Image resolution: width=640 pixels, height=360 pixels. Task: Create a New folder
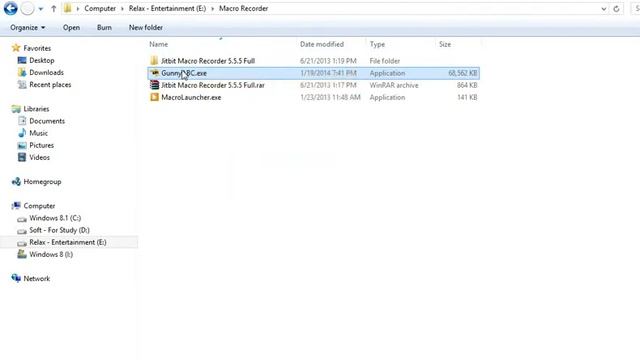pos(146,27)
